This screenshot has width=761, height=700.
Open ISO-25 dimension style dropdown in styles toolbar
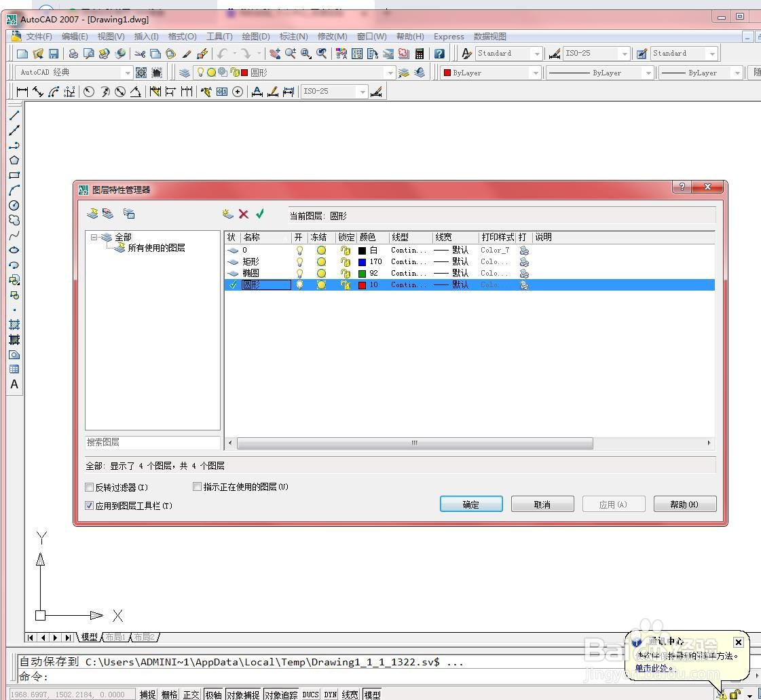(x=625, y=54)
